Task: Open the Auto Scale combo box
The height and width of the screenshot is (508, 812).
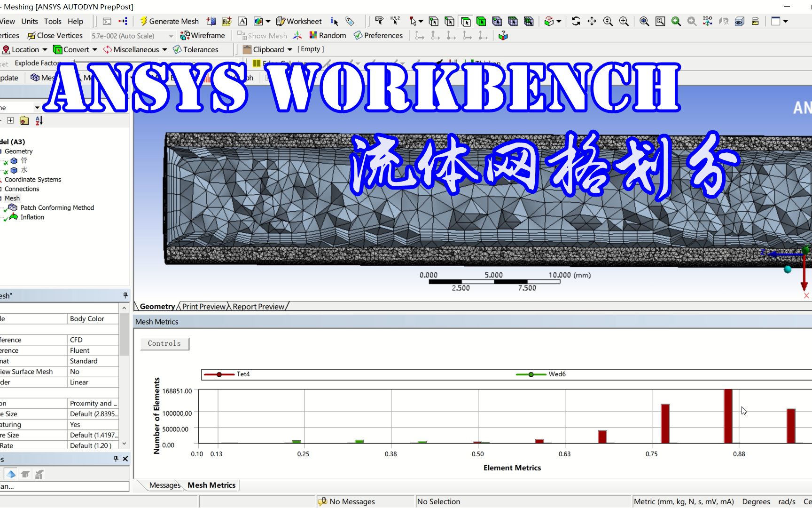Action: [132, 36]
